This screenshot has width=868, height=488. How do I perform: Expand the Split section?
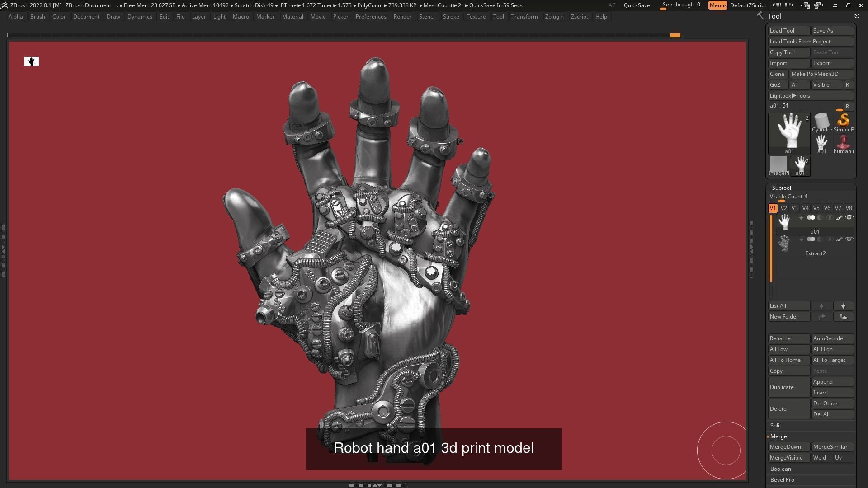point(776,426)
